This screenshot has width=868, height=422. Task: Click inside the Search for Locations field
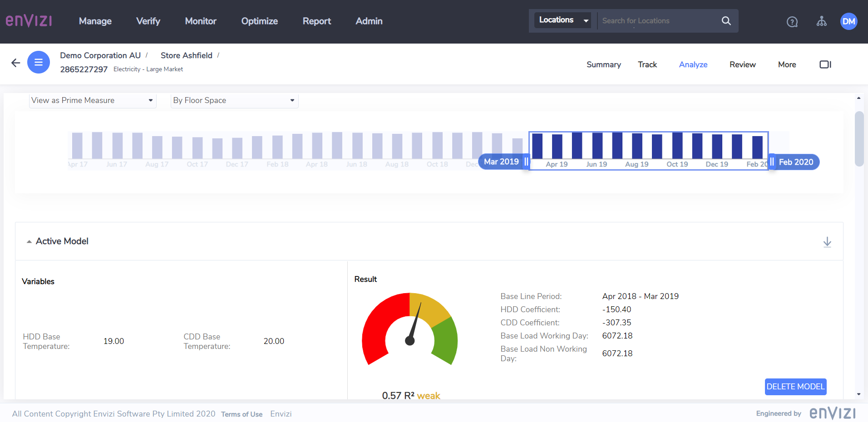click(658, 21)
